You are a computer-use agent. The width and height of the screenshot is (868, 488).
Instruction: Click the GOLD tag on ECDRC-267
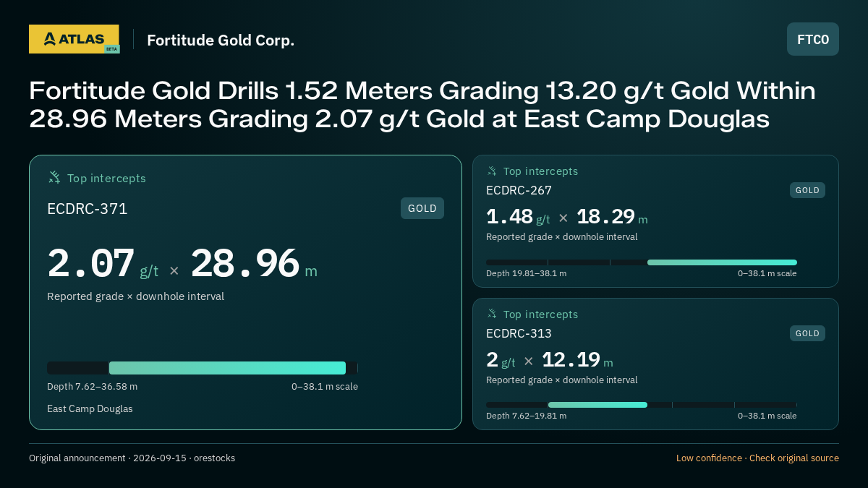tap(807, 190)
